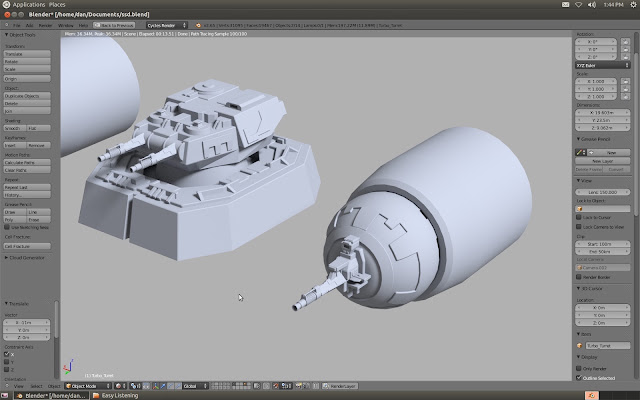Click the grease pencil data browse icon
The width and height of the screenshot is (640, 400).
(x=580, y=152)
